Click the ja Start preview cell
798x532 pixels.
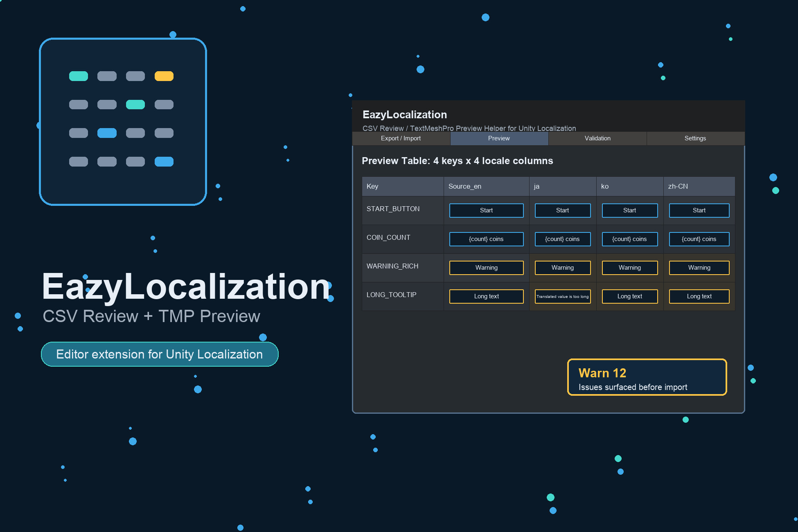[x=563, y=210]
